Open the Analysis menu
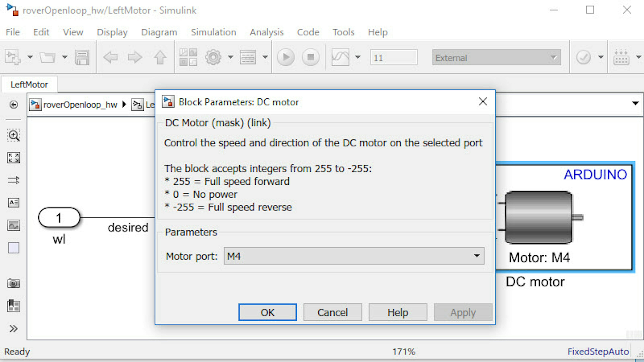This screenshot has width=644, height=362. tap(267, 32)
